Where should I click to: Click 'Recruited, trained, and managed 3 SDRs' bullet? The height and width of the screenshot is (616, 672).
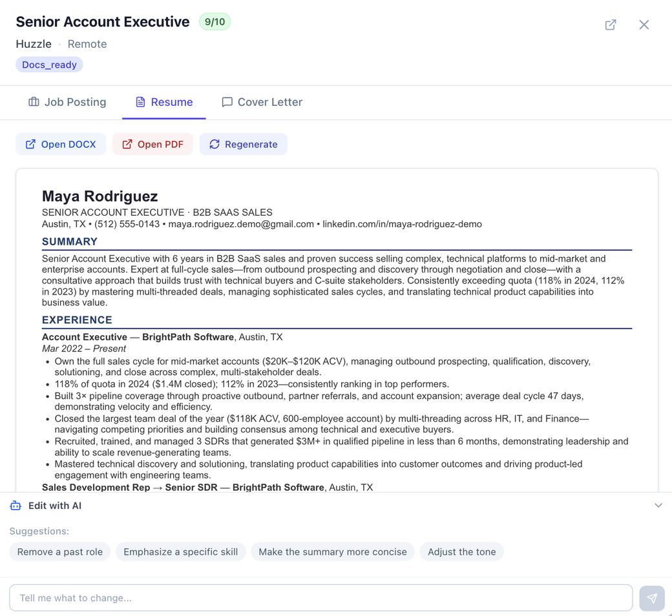[341, 447]
